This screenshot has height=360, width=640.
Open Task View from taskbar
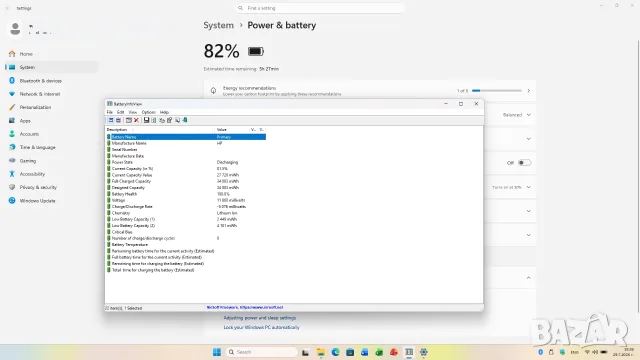point(305,352)
